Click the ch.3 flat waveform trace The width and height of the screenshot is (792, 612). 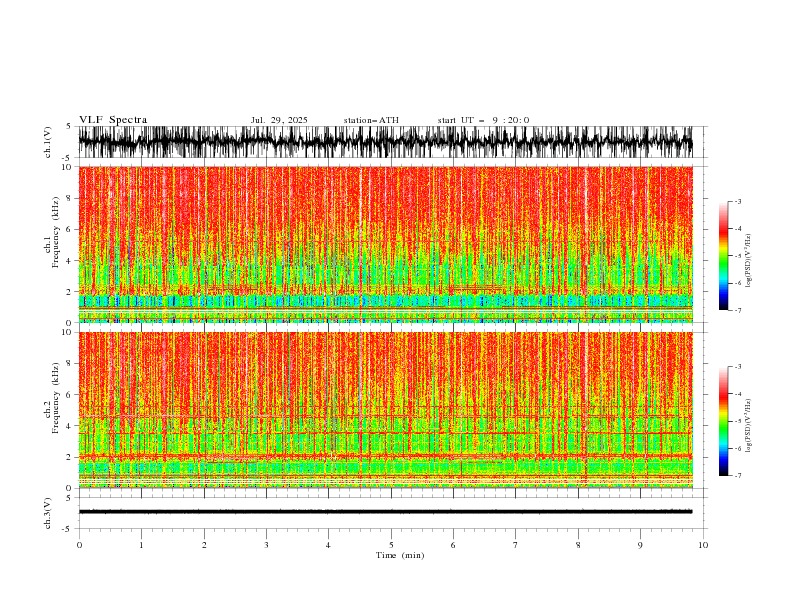385,512
